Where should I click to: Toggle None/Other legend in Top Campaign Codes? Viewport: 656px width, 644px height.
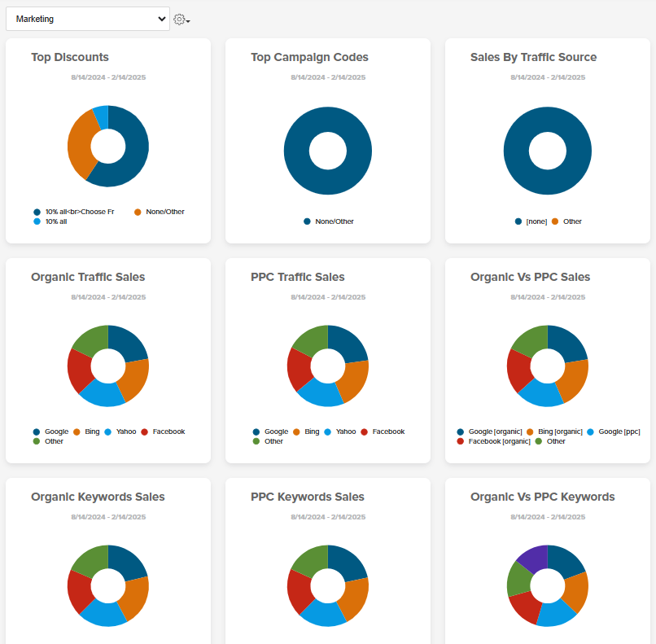pyautogui.click(x=329, y=221)
